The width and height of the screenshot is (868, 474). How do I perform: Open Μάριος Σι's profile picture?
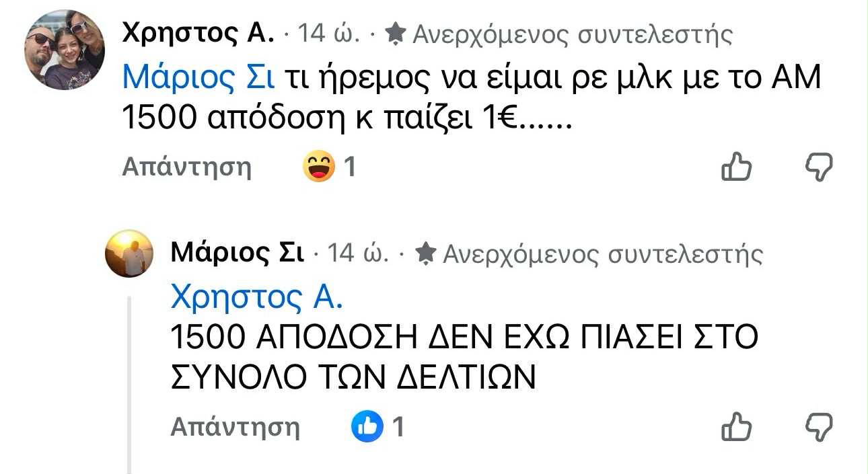click(x=130, y=253)
